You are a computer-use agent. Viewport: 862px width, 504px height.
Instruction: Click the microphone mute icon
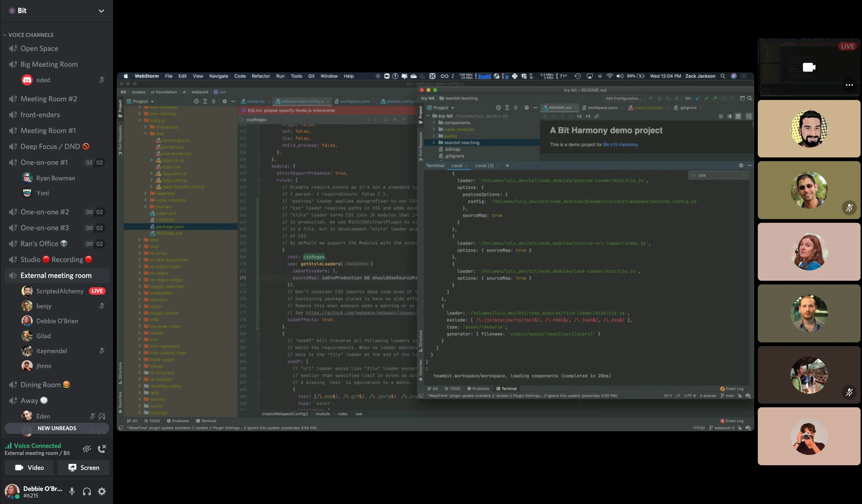click(72, 491)
